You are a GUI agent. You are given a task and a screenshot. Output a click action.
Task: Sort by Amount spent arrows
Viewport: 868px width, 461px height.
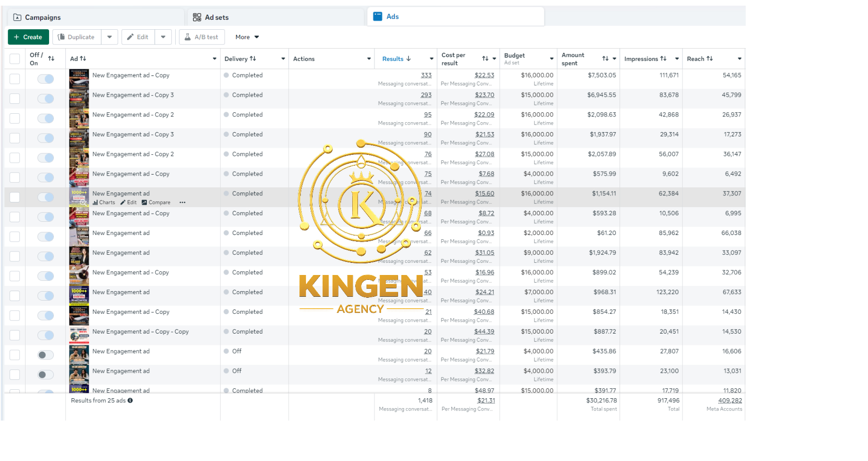tap(605, 59)
